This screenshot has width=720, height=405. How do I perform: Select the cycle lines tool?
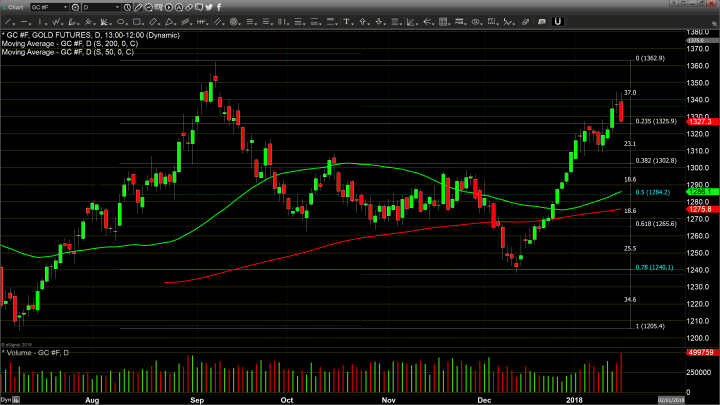tap(201, 22)
